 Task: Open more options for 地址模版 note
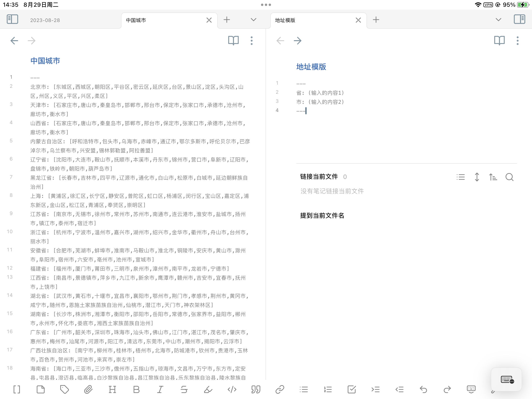click(518, 41)
